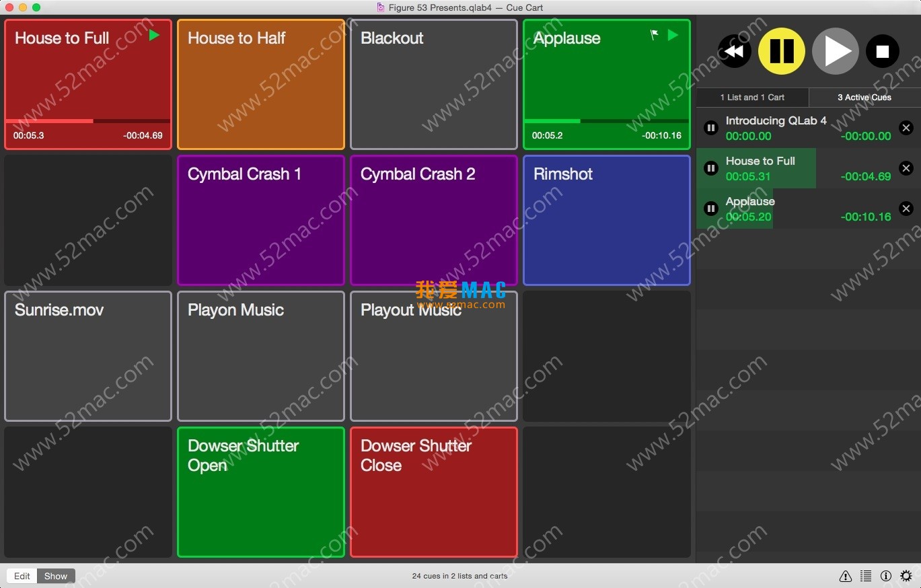
Task: Click the yellow pause-all button
Action: click(782, 50)
